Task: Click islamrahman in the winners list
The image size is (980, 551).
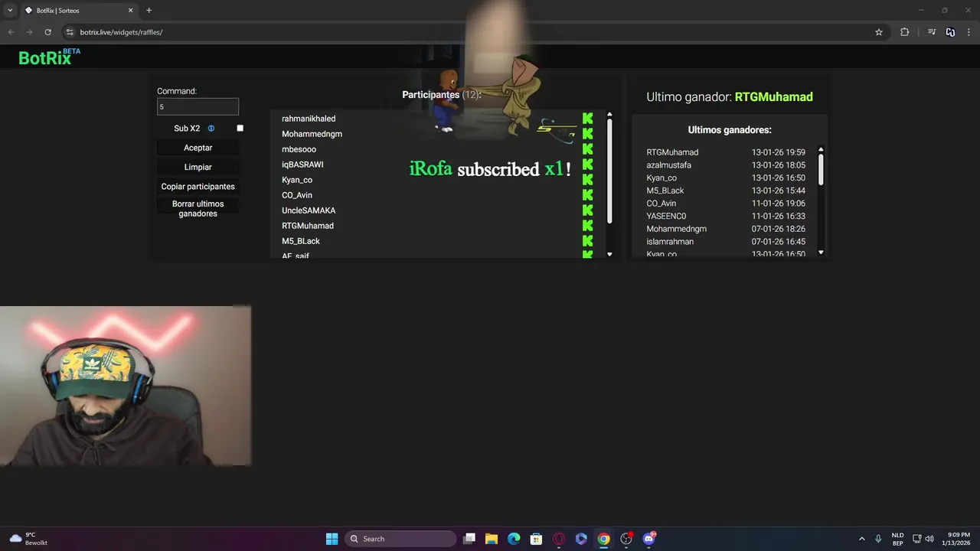Action: pos(670,242)
